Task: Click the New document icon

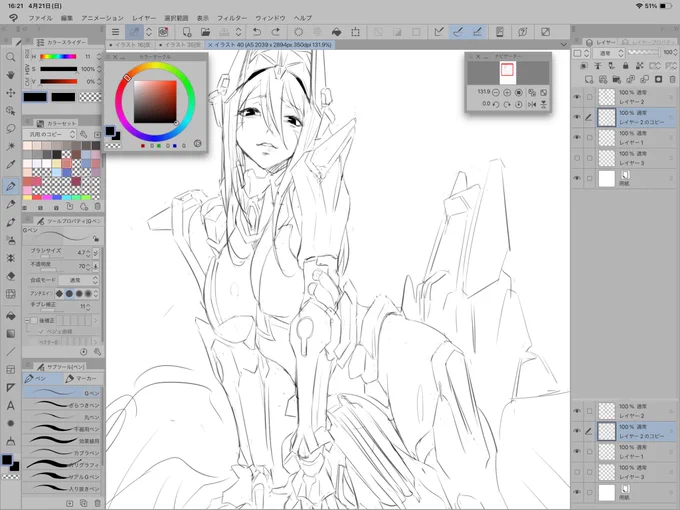Action: point(186,32)
